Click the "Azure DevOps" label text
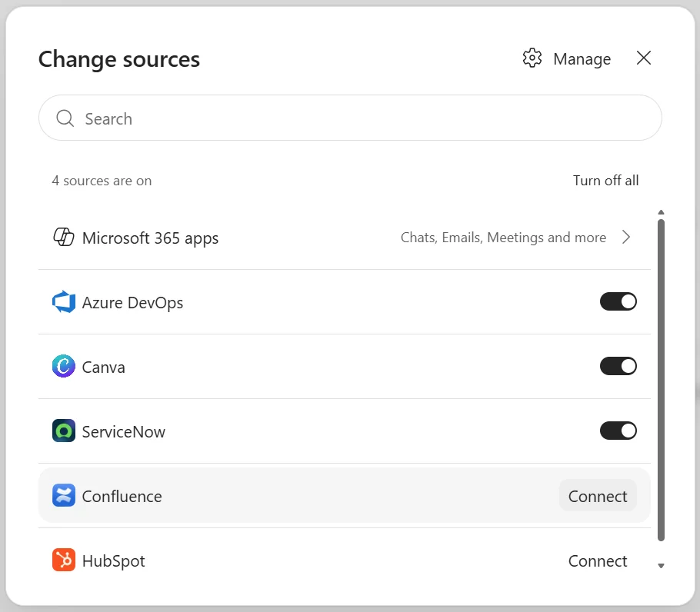This screenshot has width=700, height=612. [132, 303]
